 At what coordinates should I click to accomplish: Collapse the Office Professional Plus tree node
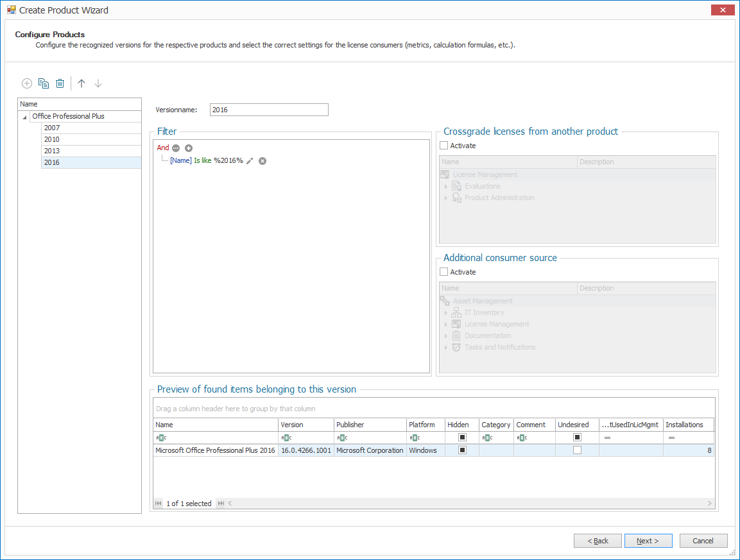click(24, 117)
